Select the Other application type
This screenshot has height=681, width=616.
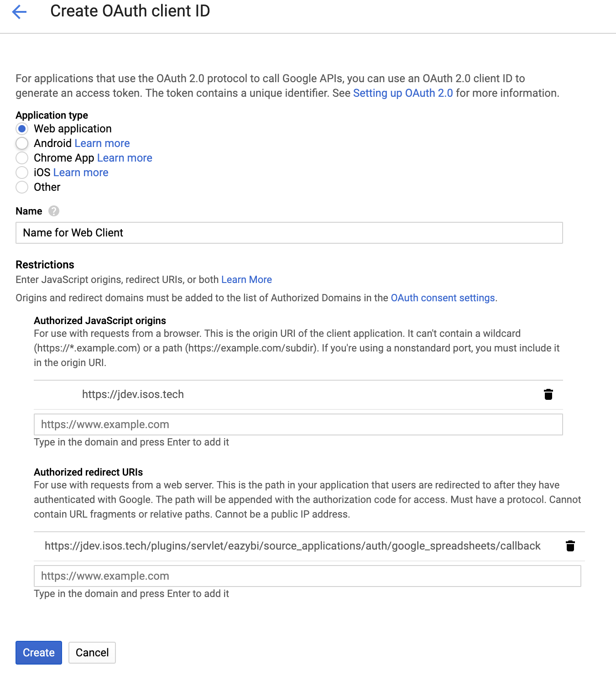click(x=22, y=187)
